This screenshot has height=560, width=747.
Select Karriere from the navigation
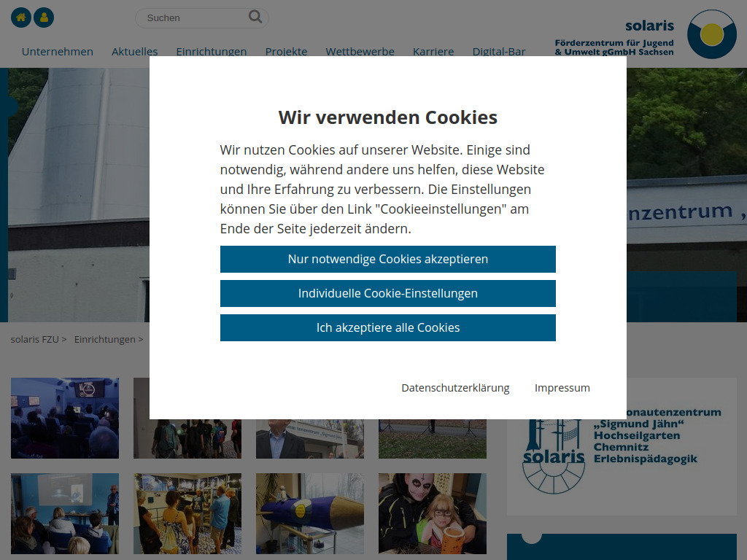click(433, 52)
